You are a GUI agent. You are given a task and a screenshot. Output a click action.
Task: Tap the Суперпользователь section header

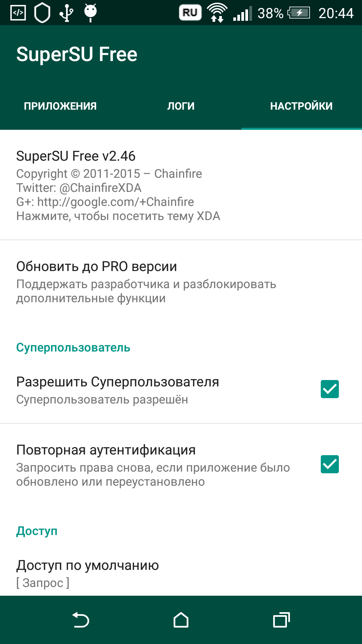(x=73, y=347)
